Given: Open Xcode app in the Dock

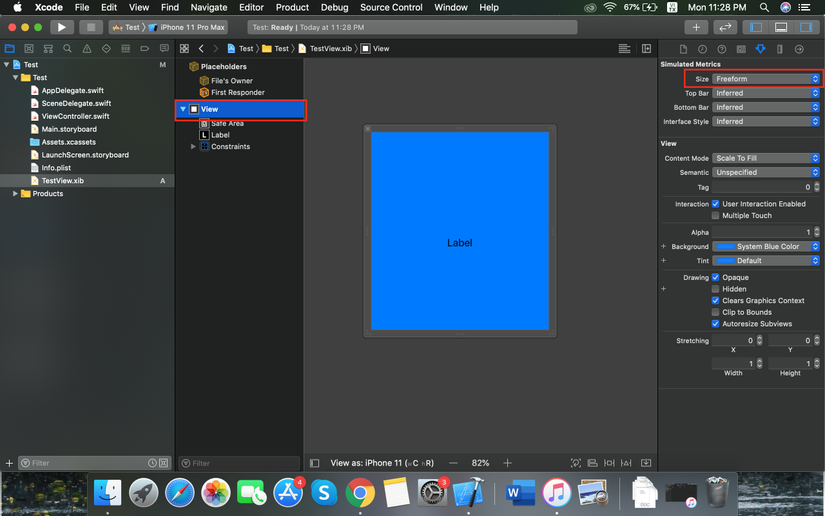Looking at the screenshot, I should tap(468, 492).
